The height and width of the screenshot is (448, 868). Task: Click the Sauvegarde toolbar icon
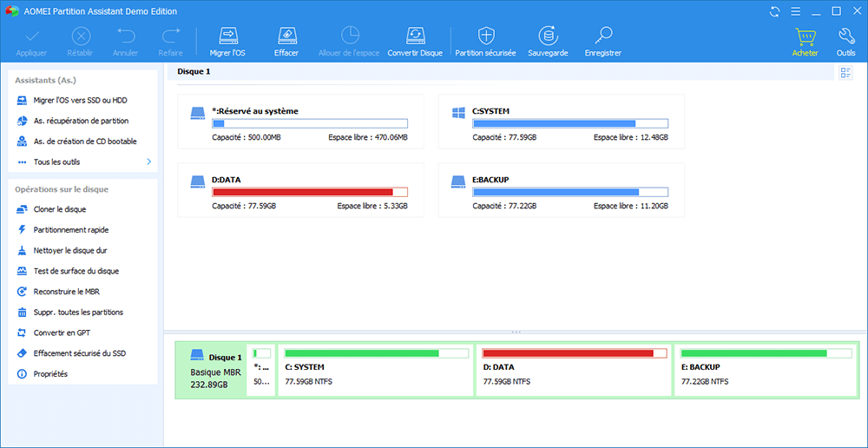[x=548, y=36]
